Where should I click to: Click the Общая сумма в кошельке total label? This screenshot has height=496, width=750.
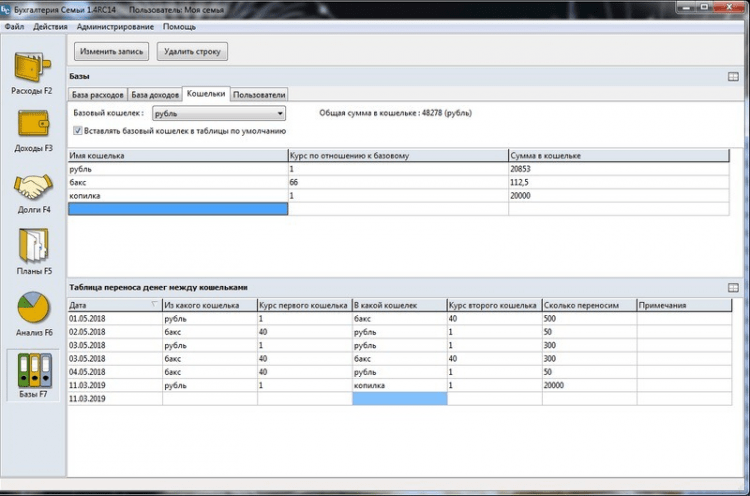[x=396, y=113]
